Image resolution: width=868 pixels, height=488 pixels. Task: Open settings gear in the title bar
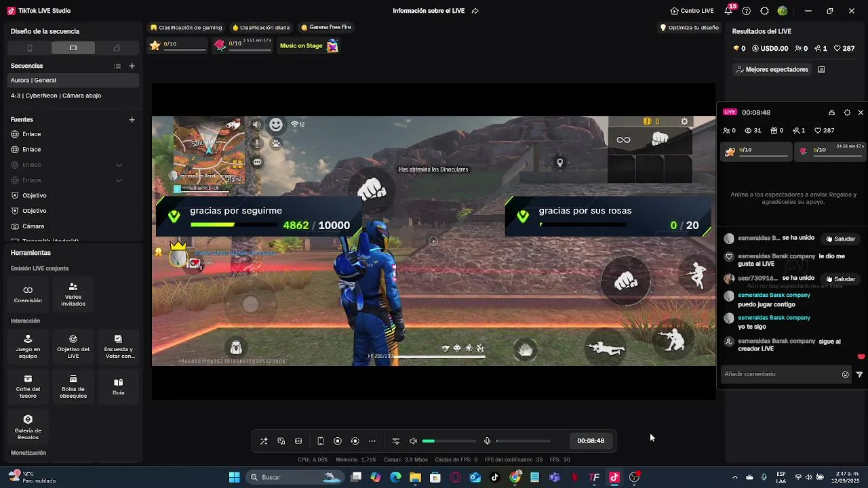pyautogui.click(x=764, y=11)
